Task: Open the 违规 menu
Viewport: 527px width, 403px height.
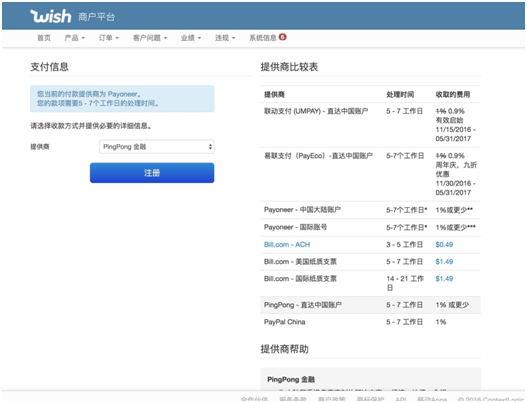Action: point(225,38)
